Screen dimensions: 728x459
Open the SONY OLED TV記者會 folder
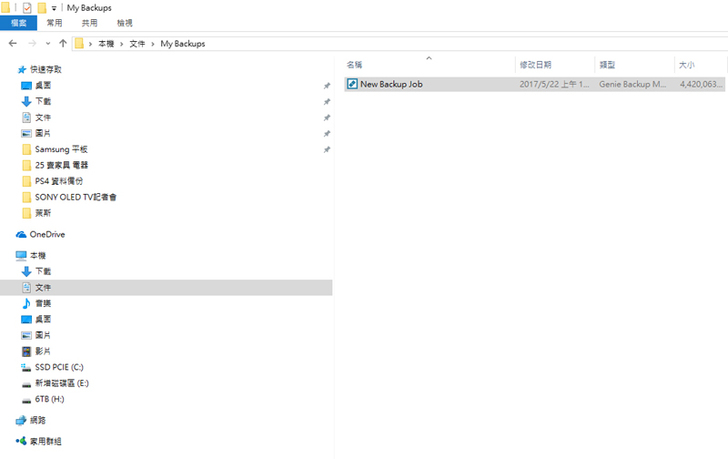coord(76,197)
